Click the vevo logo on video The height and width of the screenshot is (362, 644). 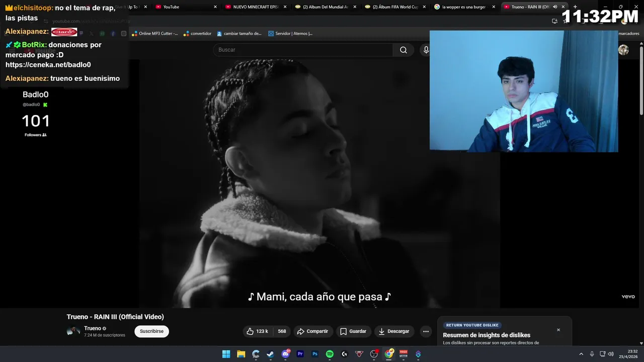tap(628, 297)
